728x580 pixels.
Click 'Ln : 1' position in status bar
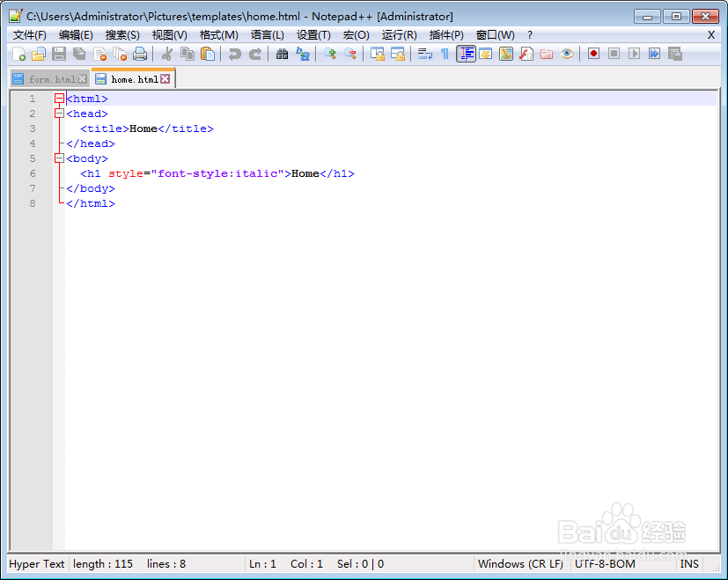coord(263,564)
